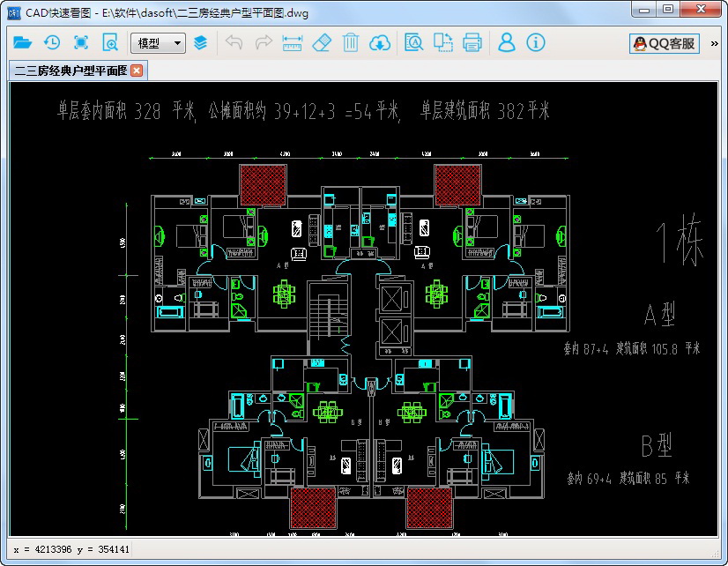Choose the eraser tool in toolbar
Viewport: 728px width, 566px height.
322,42
